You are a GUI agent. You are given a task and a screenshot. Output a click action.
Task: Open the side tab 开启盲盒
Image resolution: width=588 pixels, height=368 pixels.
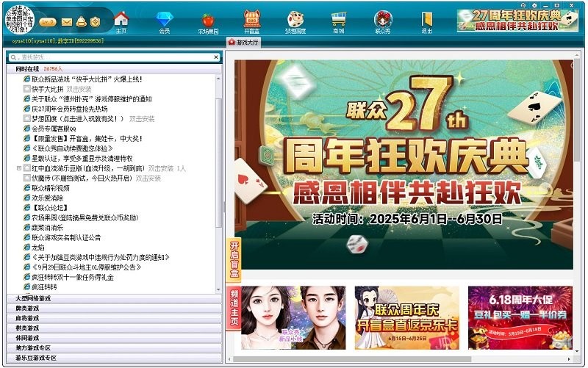[x=234, y=260]
